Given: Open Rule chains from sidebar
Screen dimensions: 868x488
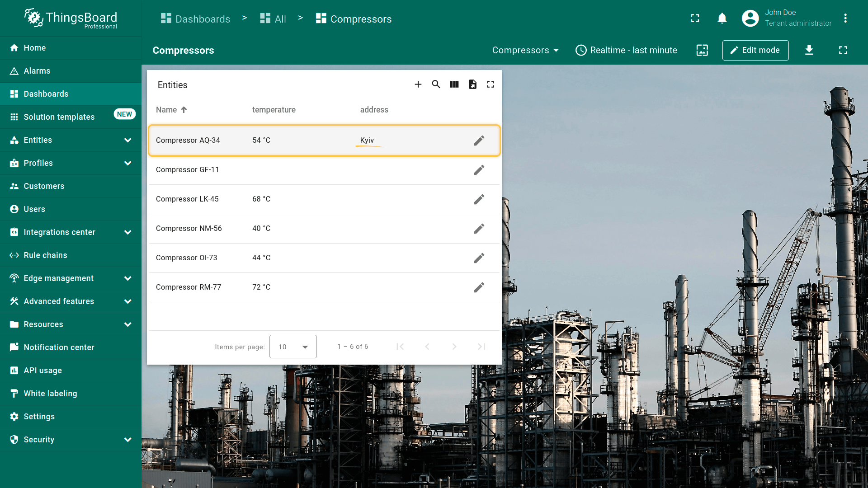Looking at the screenshot, I should click(45, 255).
